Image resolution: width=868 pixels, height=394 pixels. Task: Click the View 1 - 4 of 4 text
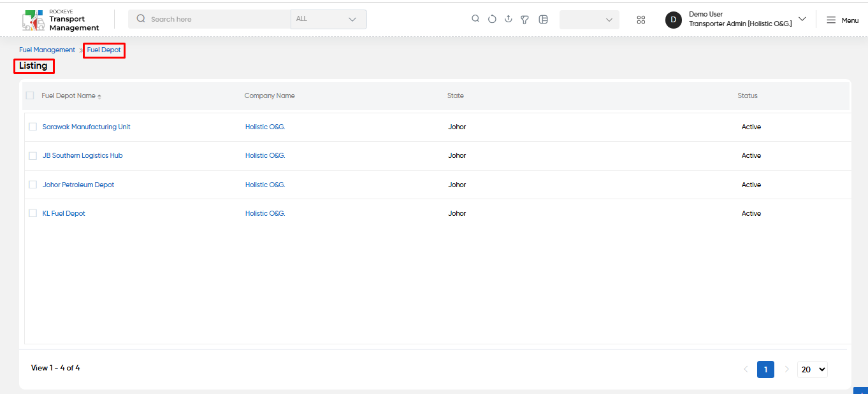(x=55, y=368)
